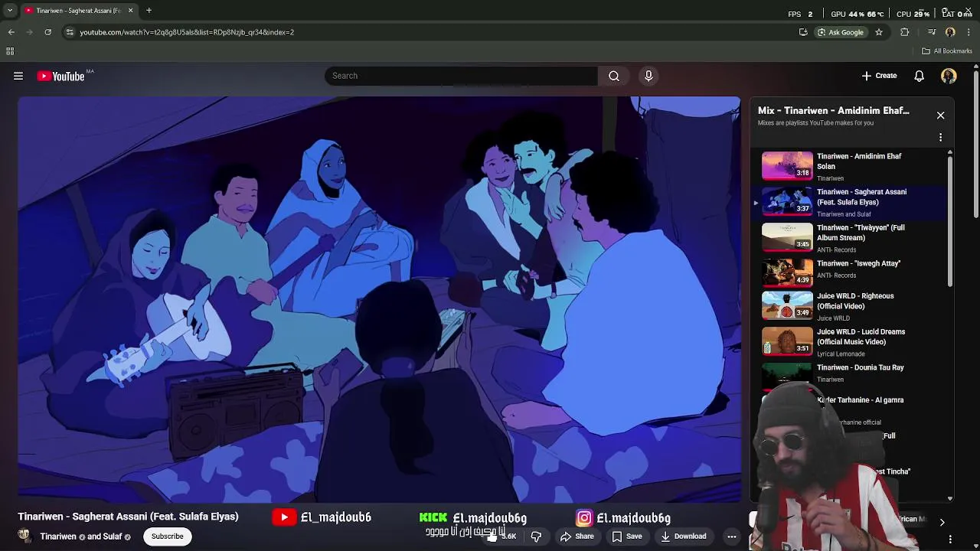The width and height of the screenshot is (980, 551).
Task: Open a new browser tab
Action: [x=149, y=11]
